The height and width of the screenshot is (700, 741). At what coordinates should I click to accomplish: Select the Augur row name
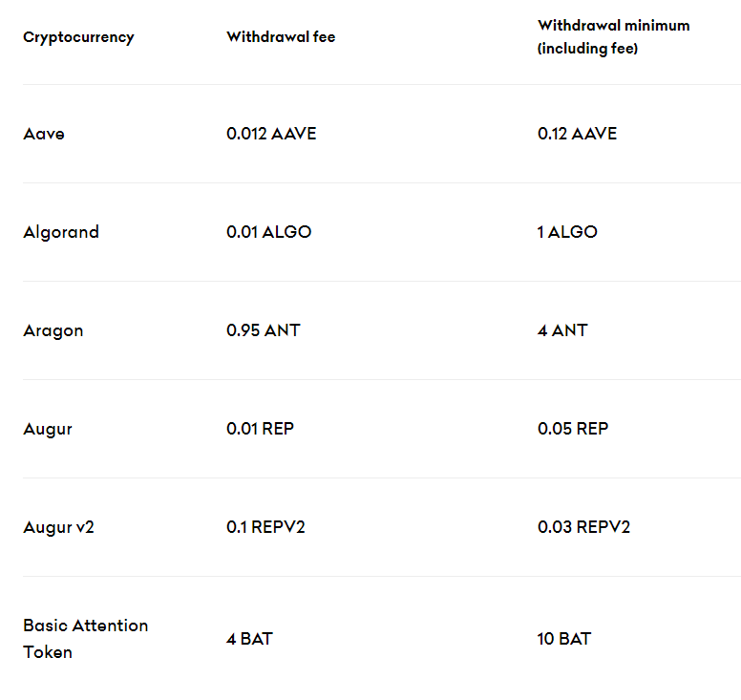point(47,429)
